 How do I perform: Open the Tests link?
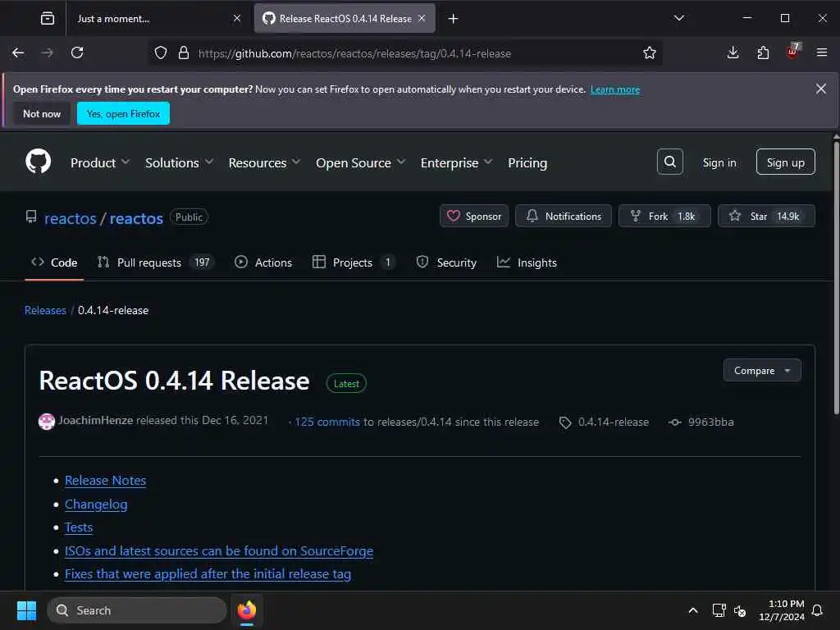[79, 527]
